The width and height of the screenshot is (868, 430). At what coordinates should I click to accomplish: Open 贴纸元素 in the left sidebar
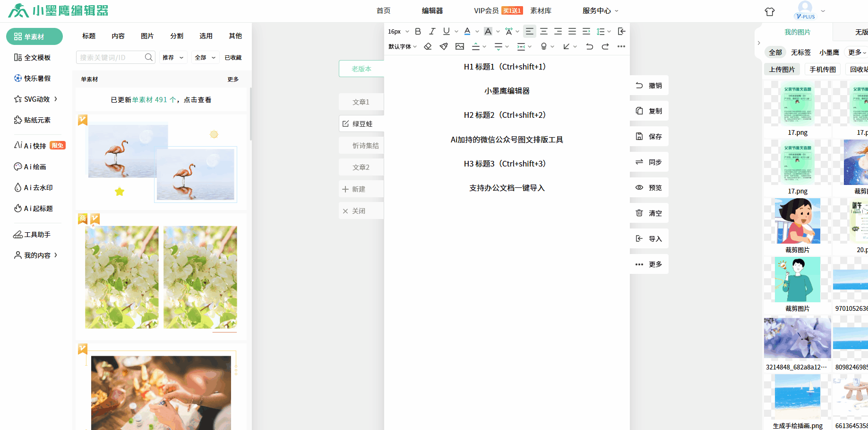[33, 120]
